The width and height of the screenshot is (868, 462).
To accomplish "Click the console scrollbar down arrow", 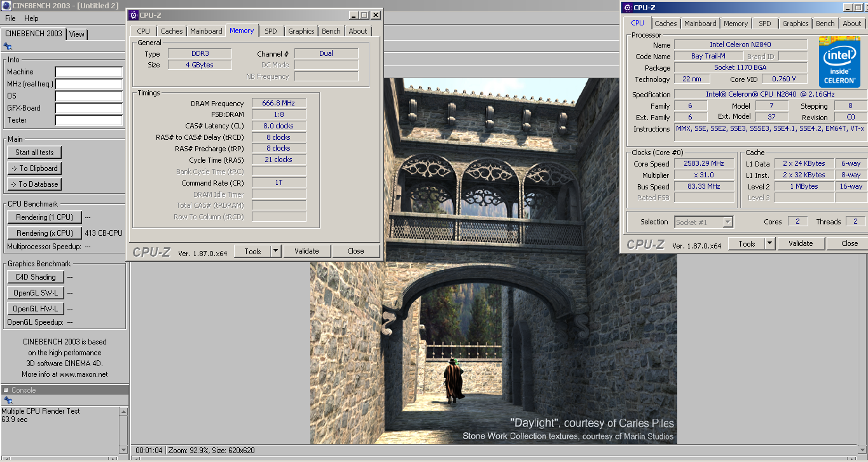I will coord(123,449).
